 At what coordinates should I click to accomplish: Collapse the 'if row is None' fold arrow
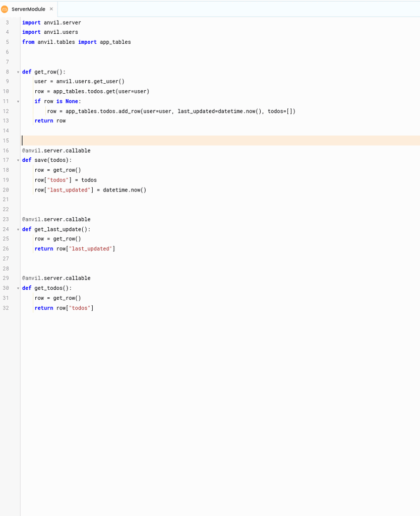[x=18, y=102]
